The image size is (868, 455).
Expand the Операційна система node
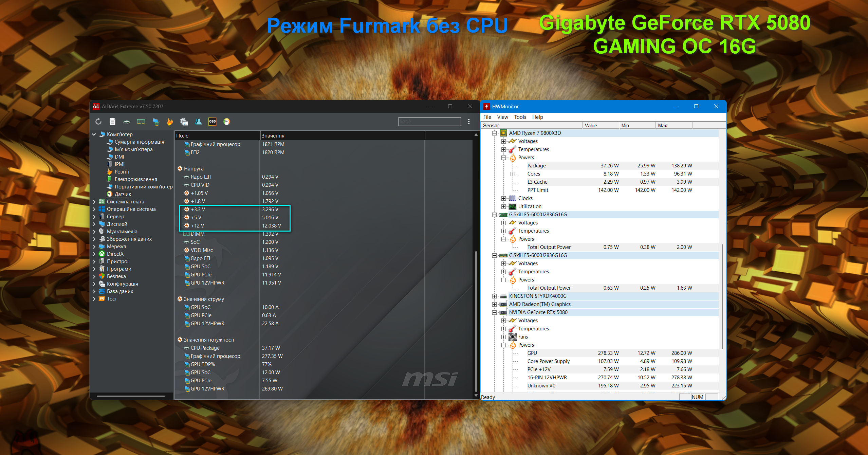[x=94, y=209]
